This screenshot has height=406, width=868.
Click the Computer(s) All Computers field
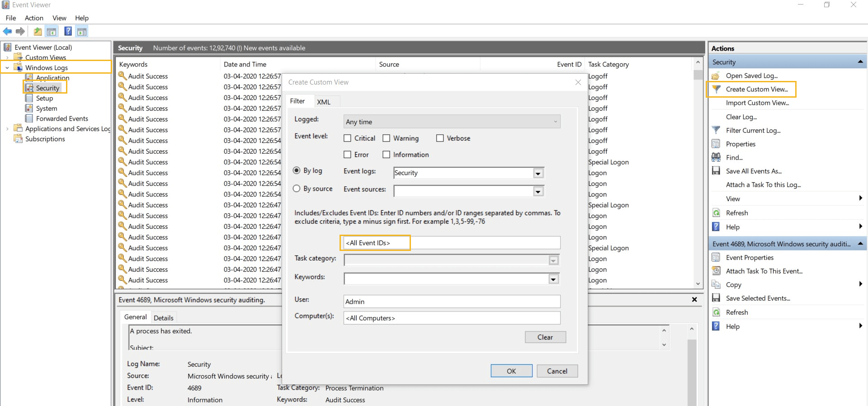coord(452,318)
